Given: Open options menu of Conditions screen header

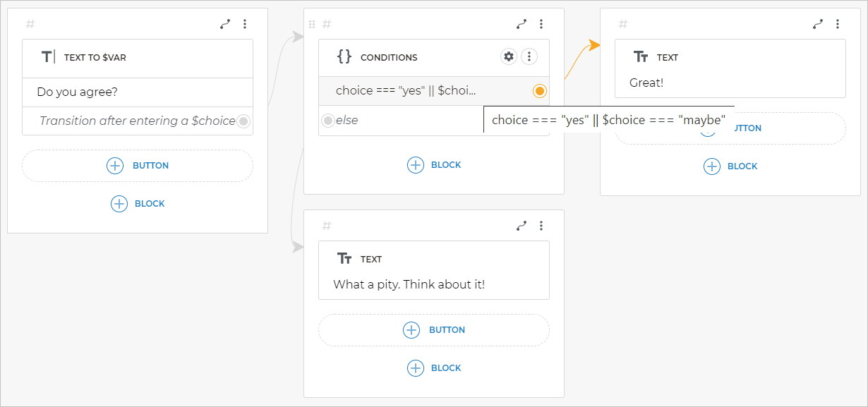Looking at the screenshot, I should pos(541,24).
